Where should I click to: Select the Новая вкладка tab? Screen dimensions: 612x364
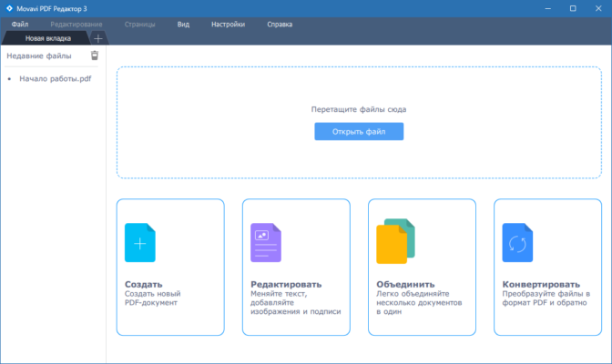tap(47, 38)
